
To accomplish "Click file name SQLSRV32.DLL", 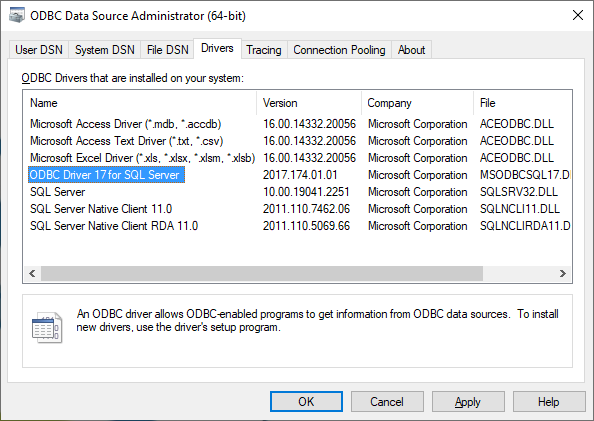I will (x=519, y=192).
